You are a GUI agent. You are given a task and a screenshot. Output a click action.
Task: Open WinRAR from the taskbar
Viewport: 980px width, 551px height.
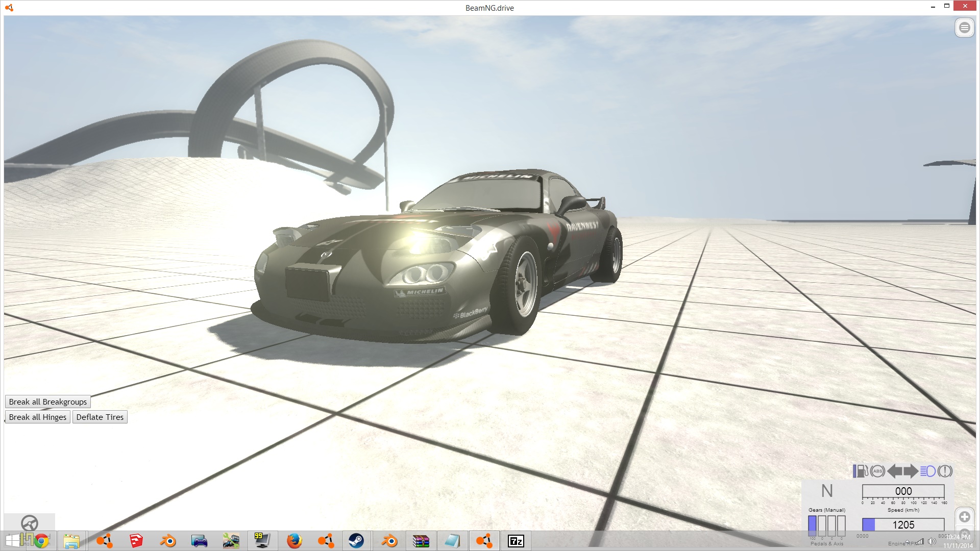421,541
